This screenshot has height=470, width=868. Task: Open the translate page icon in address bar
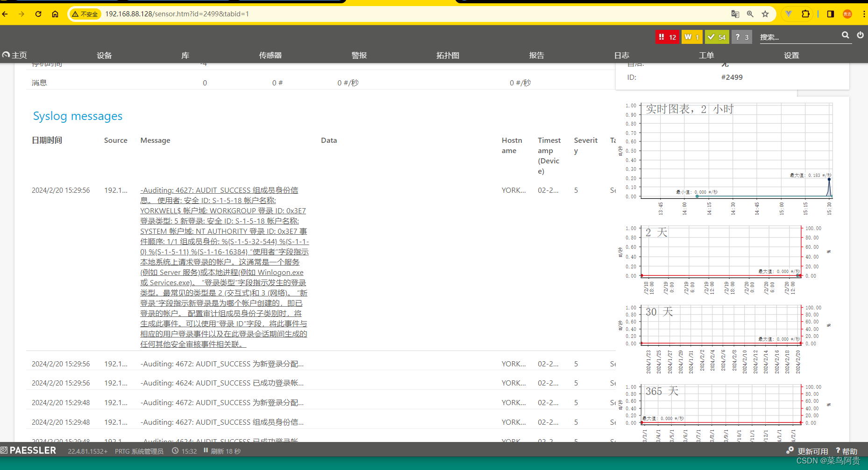tap(735, 14)
